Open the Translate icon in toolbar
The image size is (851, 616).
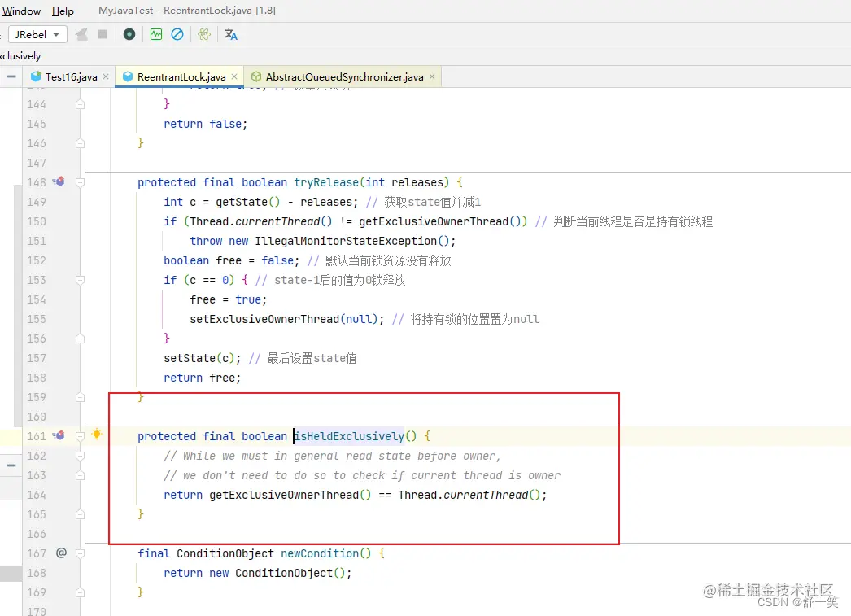click(x=231, y=34)
